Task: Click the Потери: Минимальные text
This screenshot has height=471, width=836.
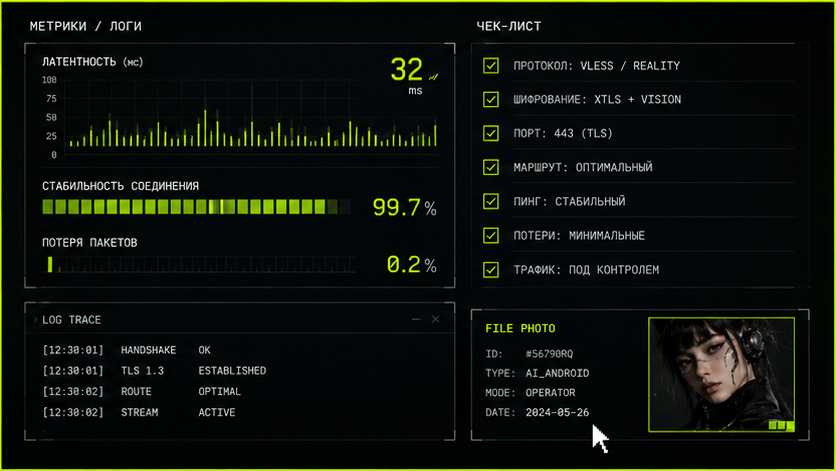Action: click(579, 235)
